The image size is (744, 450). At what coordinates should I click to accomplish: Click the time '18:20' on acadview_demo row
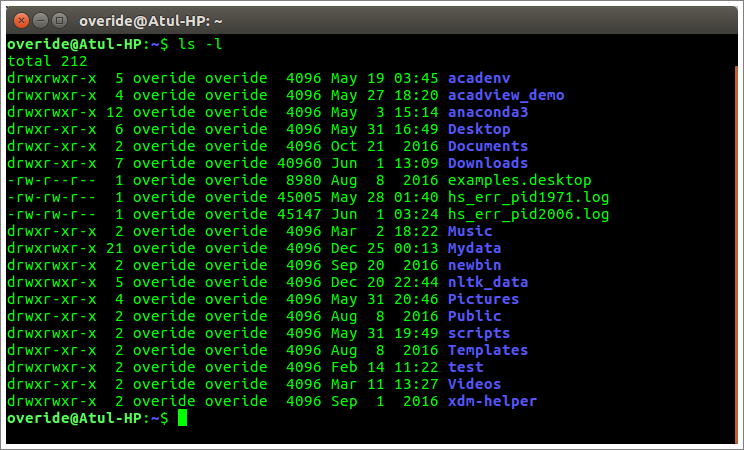[416, 95]
